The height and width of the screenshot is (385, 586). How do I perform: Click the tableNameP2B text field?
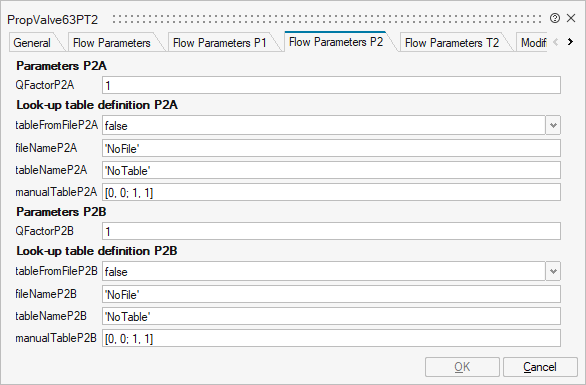pyautogui.click(x=331, y=316)
